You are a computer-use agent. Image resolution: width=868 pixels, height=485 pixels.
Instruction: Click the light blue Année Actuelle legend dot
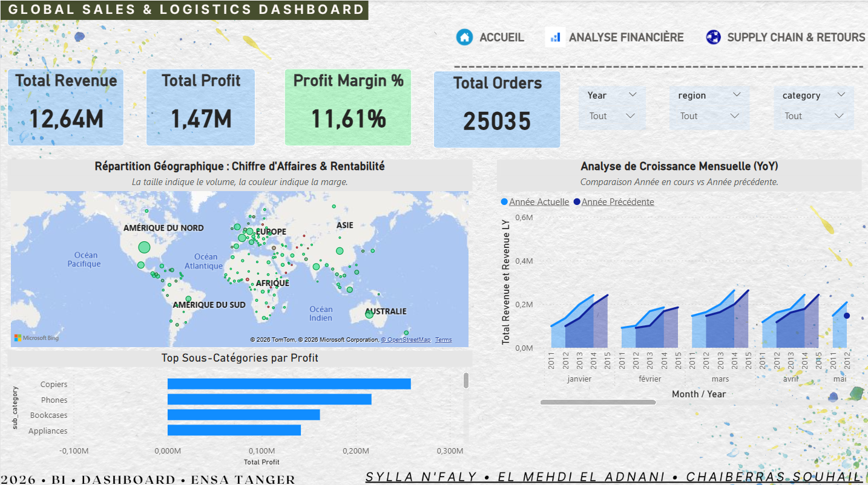[x=504, y=202]
